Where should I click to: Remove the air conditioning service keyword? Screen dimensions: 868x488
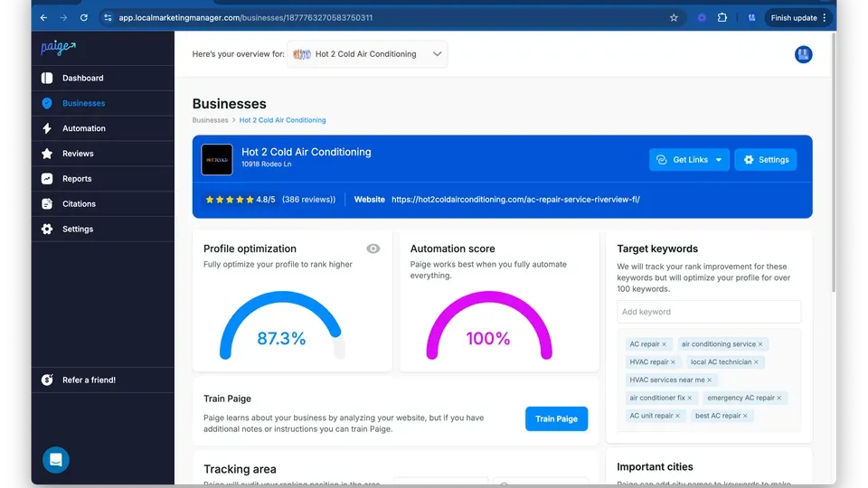760,344
